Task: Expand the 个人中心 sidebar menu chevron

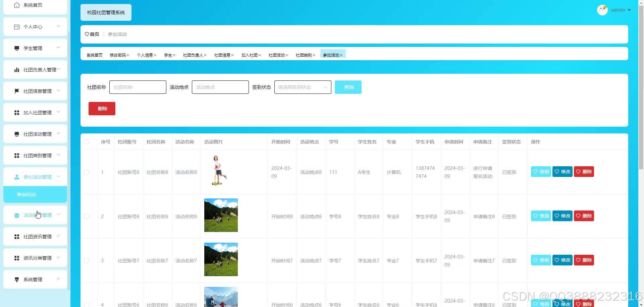Action: [58, 26]
